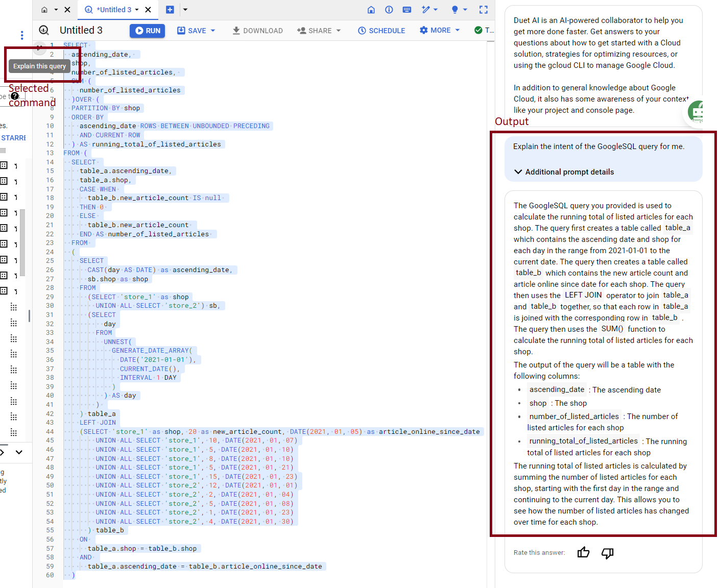Show keyboard shortcuts via keyboard icon
The image size is (720, 588).
click(407, 10)
